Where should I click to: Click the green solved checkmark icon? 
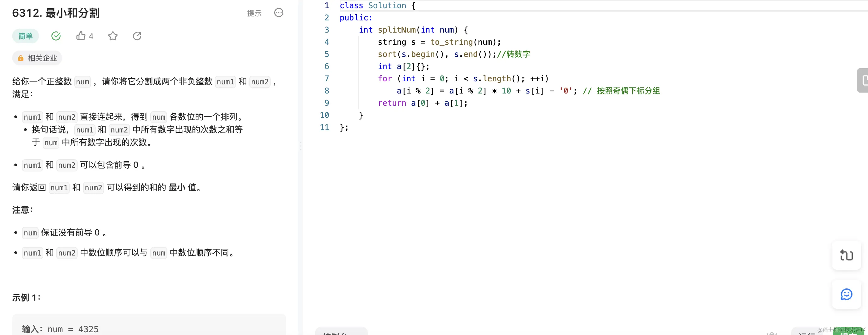(x=56, y=36)
